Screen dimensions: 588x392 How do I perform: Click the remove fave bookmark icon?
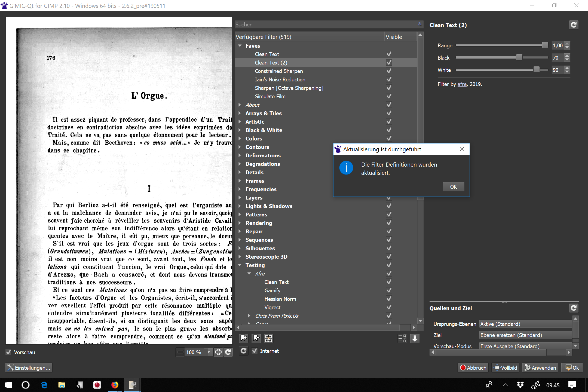pos(256,338)
